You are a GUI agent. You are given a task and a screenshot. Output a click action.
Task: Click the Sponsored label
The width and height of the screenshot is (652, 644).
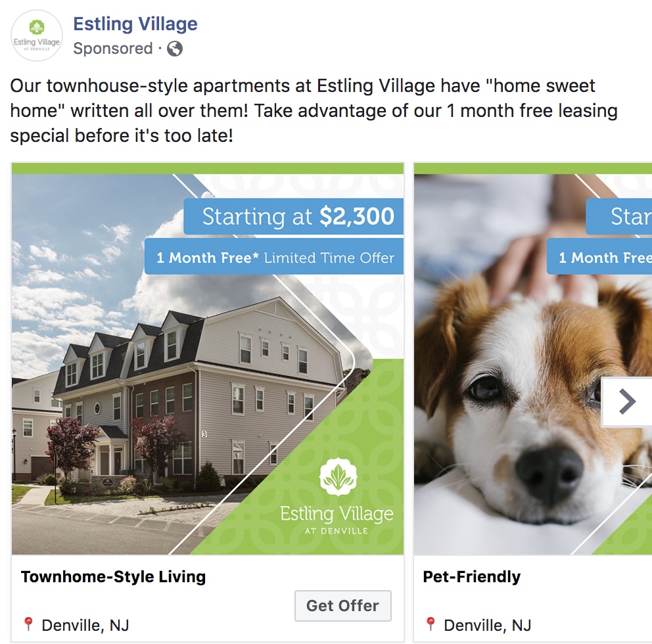[112, 48]
